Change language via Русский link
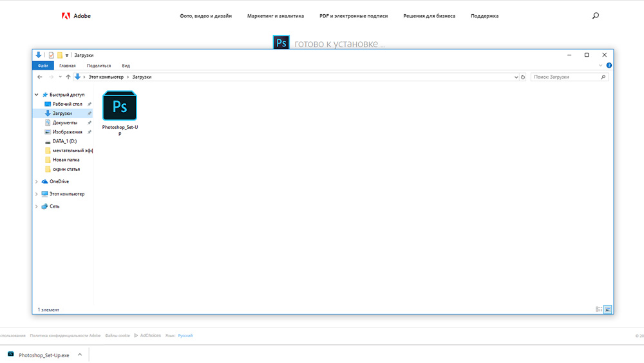The height and width of the screenshot is (363, 644). (x=185, y=335)
